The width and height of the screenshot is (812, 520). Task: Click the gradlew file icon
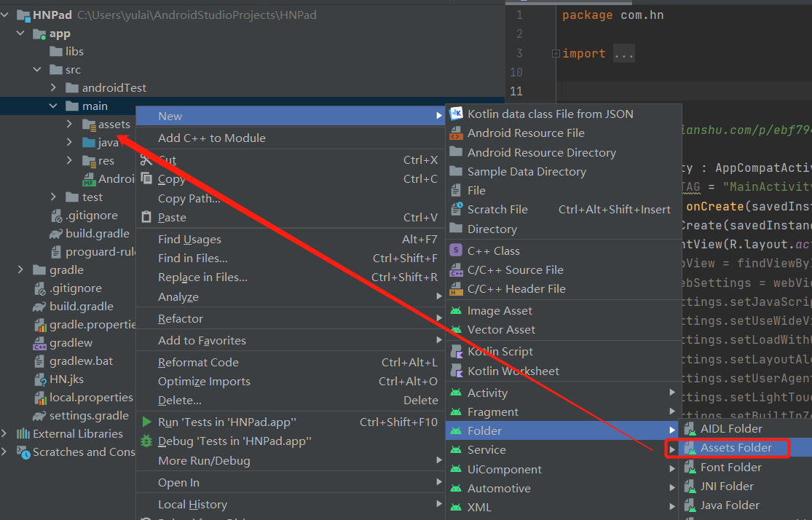point(40,343)
